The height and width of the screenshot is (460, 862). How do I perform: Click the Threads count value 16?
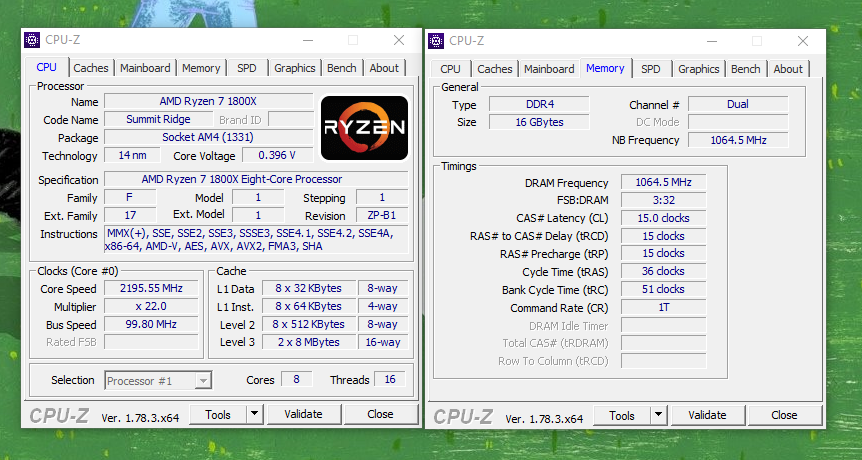pyautogui.click(x=390, y=379)
